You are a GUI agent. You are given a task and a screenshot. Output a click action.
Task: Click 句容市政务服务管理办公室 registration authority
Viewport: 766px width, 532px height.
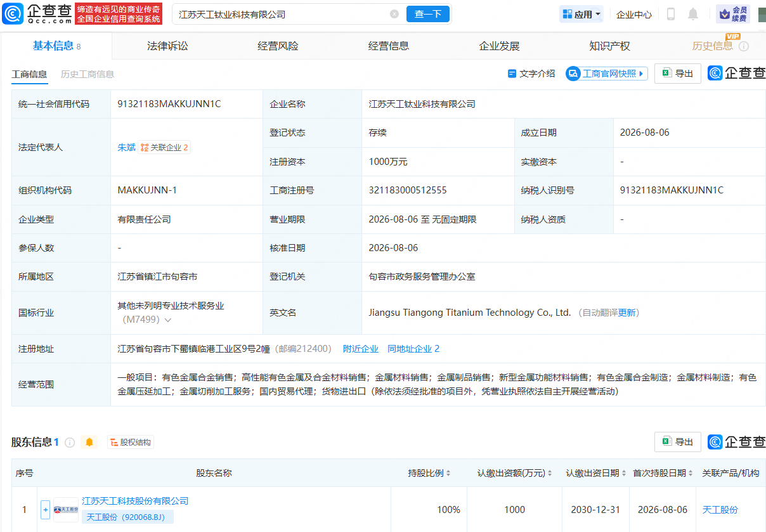point(422,277)
